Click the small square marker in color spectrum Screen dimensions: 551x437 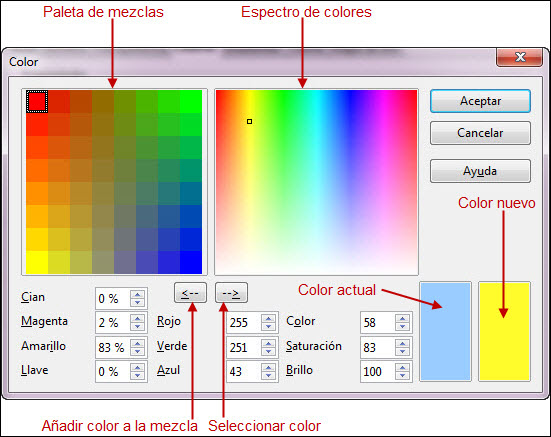pos(249,122)
